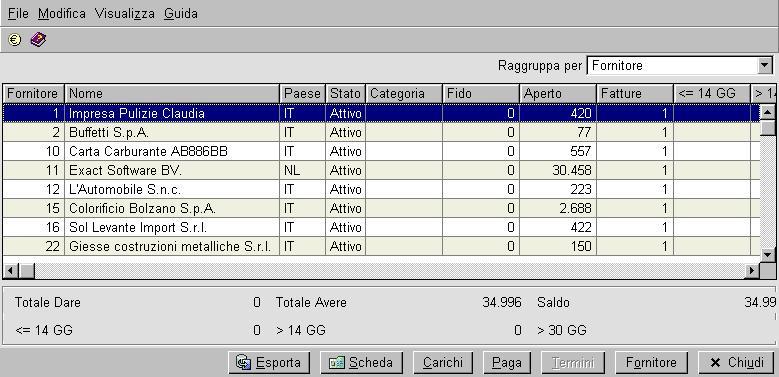
Task: Close the window with Chiudi button
Action: [x=736, y=363]
